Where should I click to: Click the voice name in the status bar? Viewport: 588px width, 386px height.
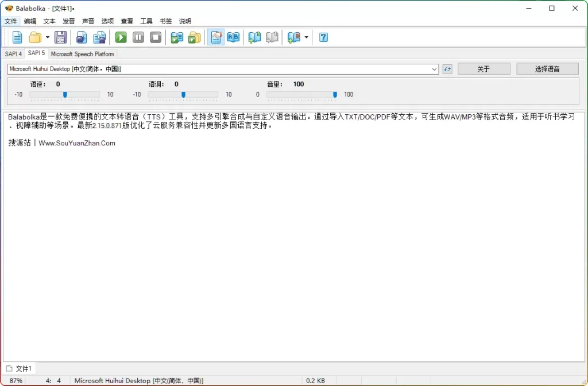139,381
